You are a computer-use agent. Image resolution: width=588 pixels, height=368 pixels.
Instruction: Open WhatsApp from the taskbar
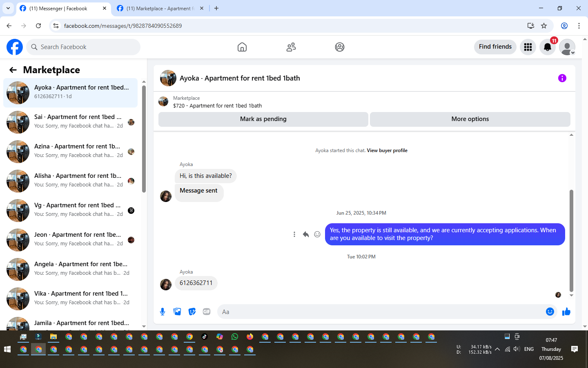point(235,337)
